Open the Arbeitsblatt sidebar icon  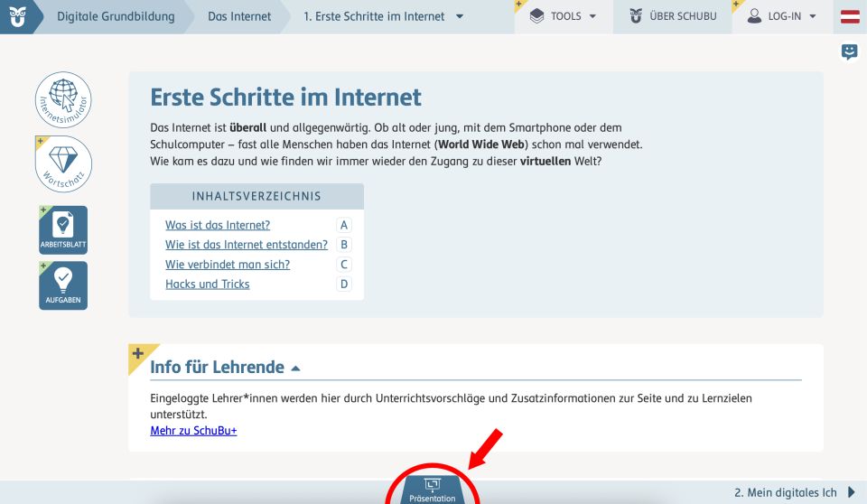pos(63,229)
